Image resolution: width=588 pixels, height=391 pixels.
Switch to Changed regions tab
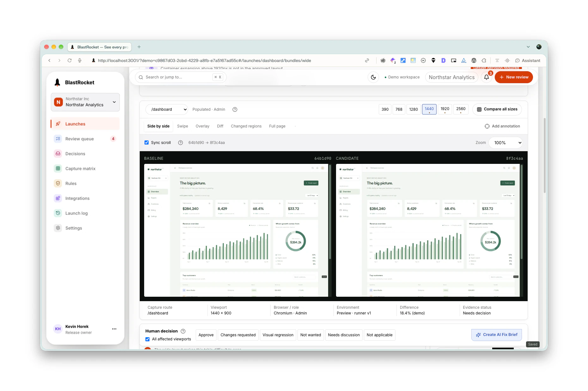click(x=246, y=126)
